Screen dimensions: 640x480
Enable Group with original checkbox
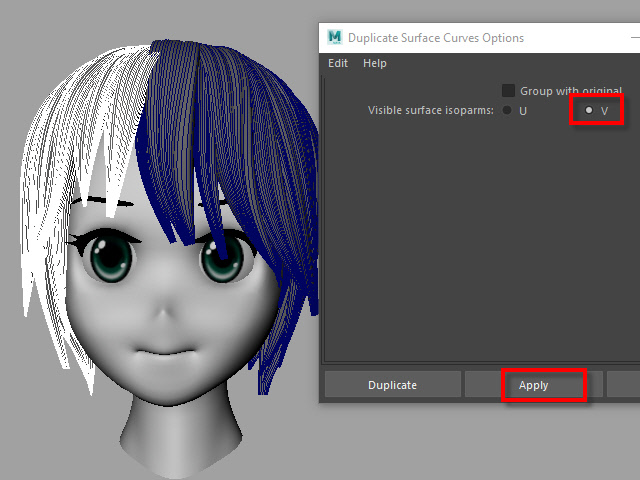509,91
